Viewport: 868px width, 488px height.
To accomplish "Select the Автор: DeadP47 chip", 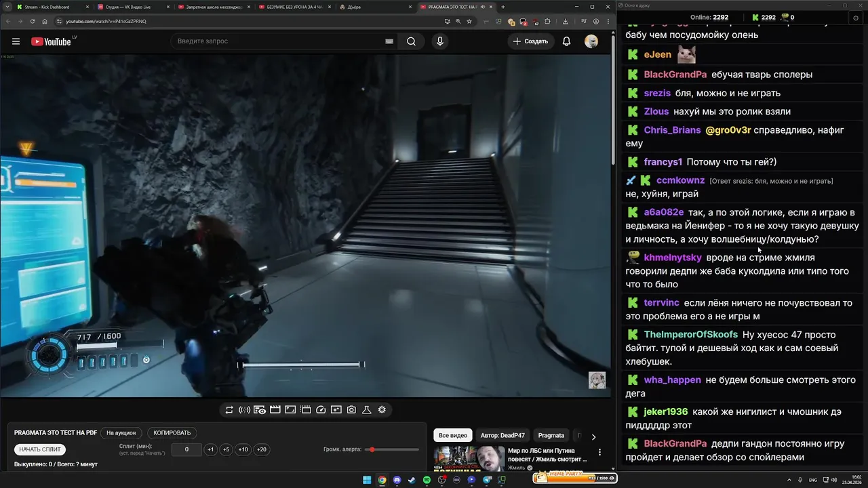I will point(502,436).
